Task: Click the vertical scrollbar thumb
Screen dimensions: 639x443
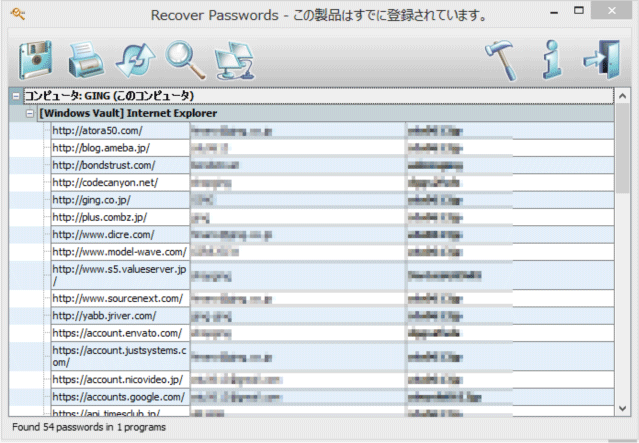Action: [x=622, y=148]
